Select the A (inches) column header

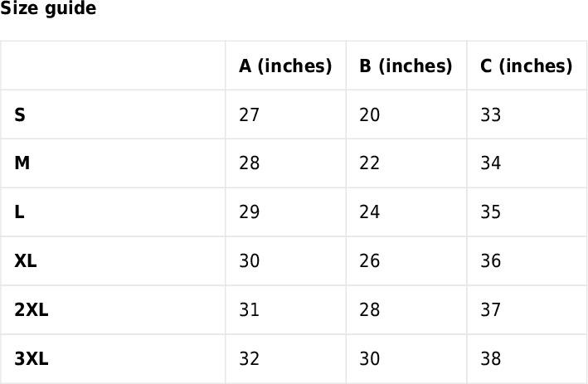click(x=285, y=66)
